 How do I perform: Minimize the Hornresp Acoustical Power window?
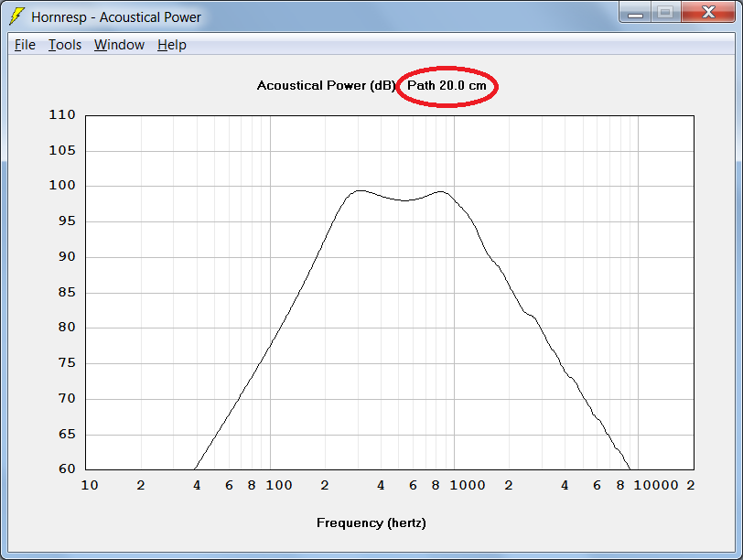tap(635, 13)
